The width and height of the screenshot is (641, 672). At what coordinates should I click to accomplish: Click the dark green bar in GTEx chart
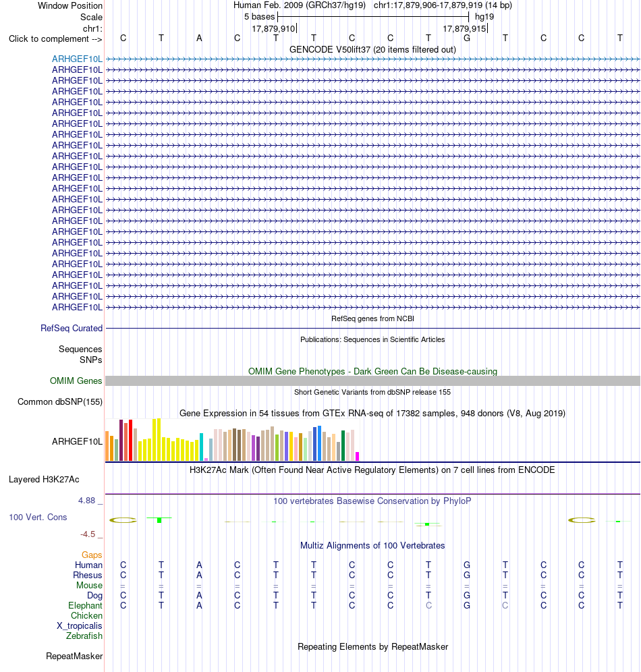pos(343,446)
